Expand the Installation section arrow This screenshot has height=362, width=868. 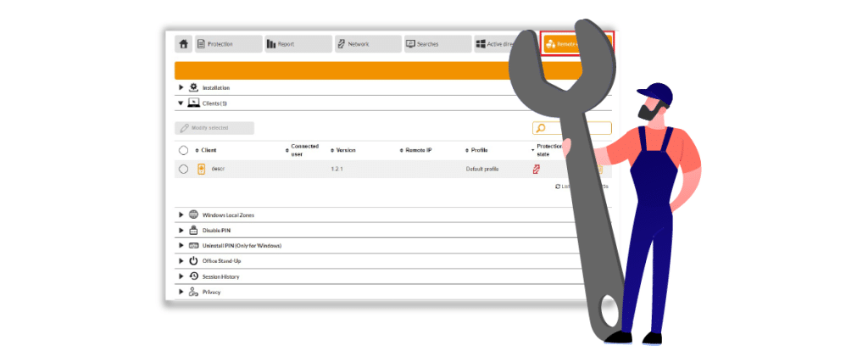pos(181,87)
